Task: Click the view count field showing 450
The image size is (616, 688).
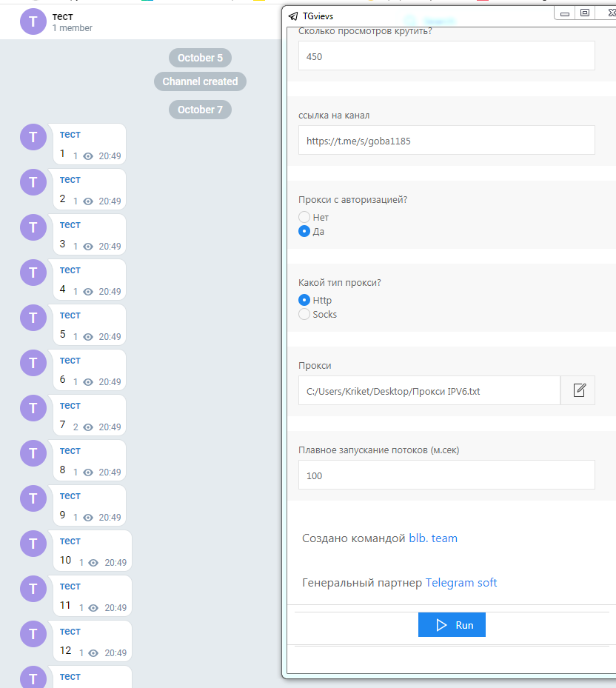Action: point(446,56)
